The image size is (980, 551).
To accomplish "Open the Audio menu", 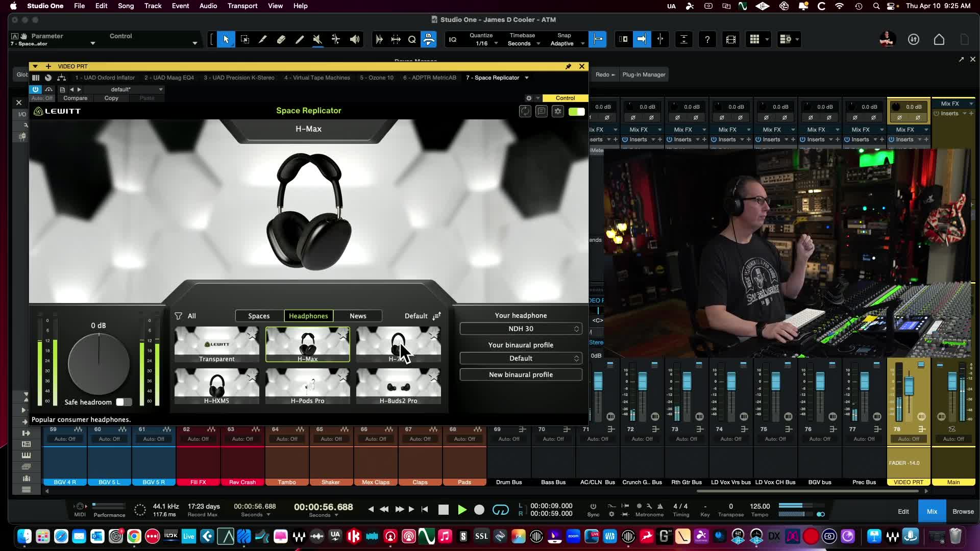I will click(208, 6).
